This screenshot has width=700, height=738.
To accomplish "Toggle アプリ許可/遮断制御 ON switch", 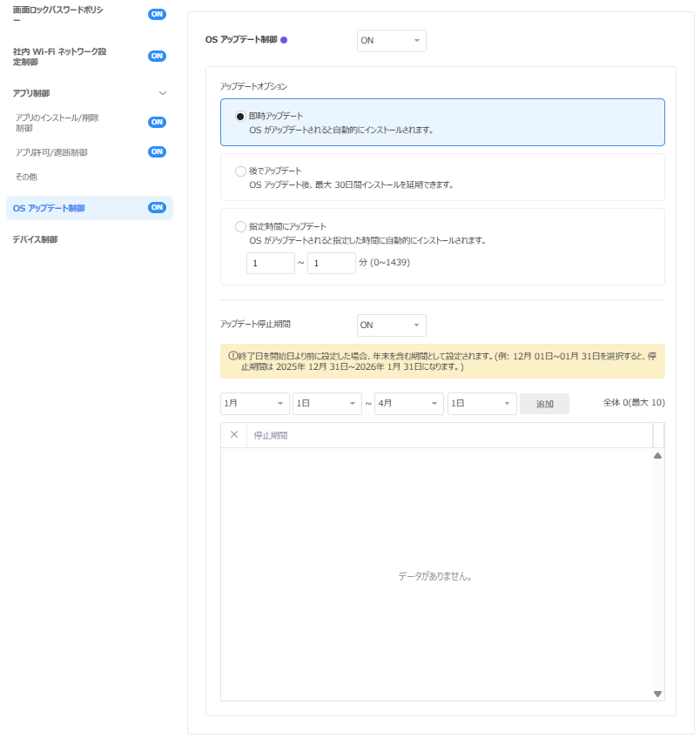I will pyautogui.click(x=157, y=151).
